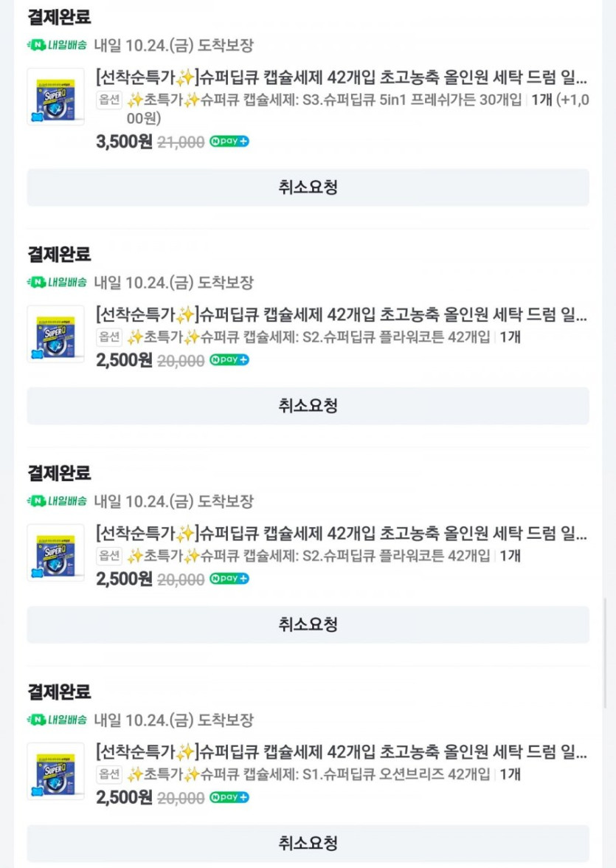
Task: Click the Npay+ badge beside 3,500원
Action: point(229,142)
